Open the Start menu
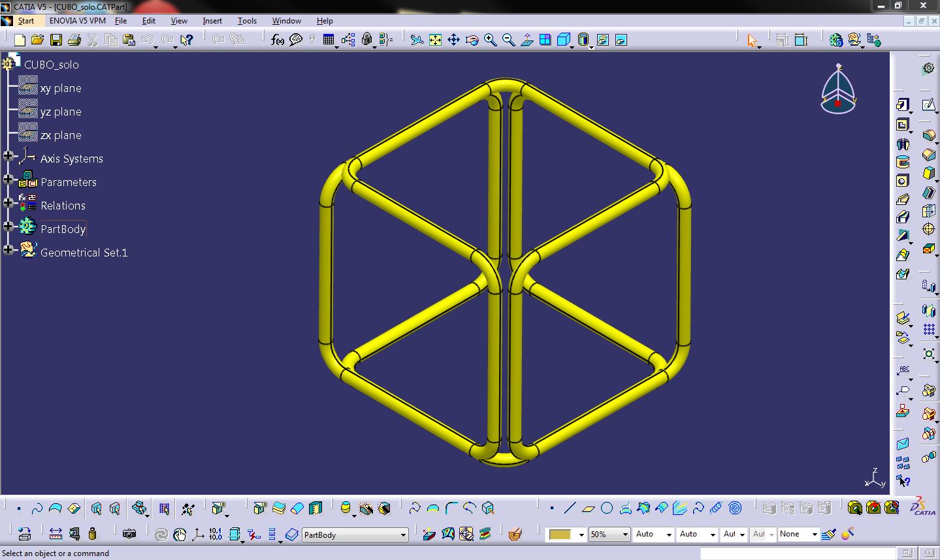 click(25, 21)
